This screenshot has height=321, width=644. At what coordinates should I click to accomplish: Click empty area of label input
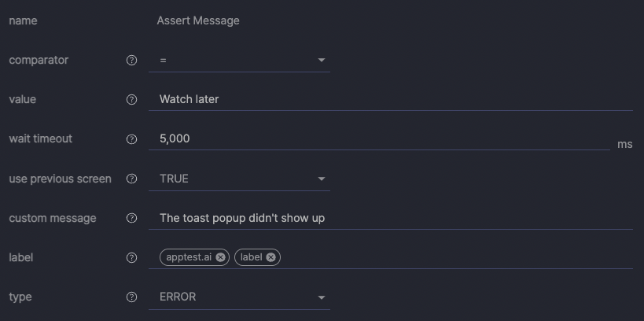456,258
